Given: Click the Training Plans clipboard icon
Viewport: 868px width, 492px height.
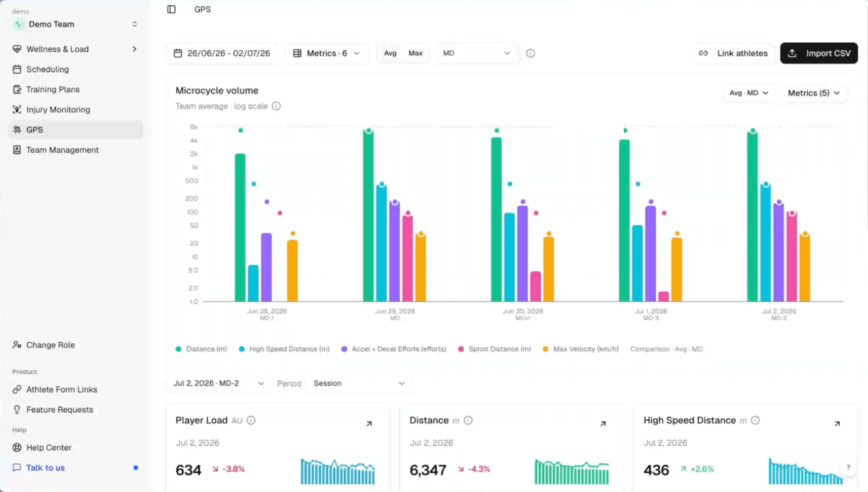Looking at the screenshot, I should [x=17, y=89].
